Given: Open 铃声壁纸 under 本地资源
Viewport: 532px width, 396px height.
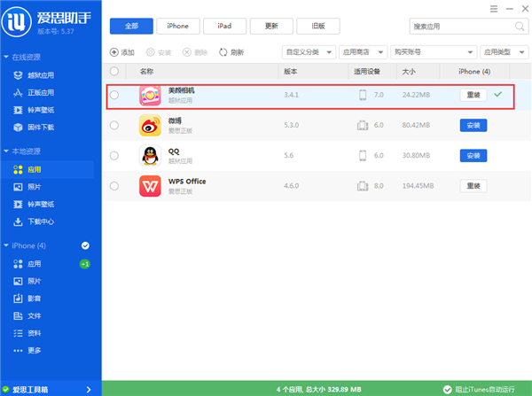Looking at the screenshot, I should click(x=41, y=204).
